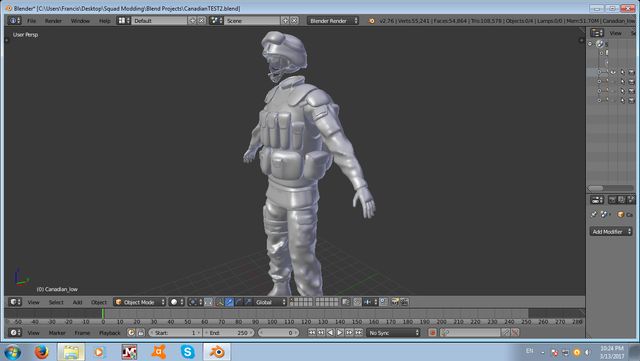
Task: Toggle proportional editing icon
Action: coord(357,302)
